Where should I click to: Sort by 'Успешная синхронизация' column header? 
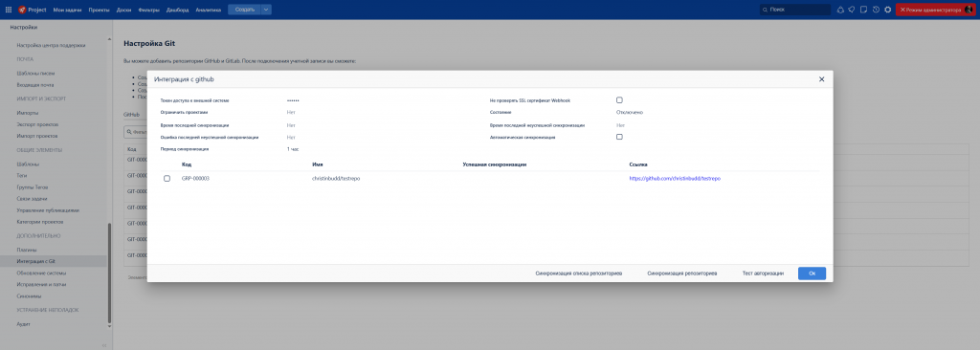tap(496, 164)
